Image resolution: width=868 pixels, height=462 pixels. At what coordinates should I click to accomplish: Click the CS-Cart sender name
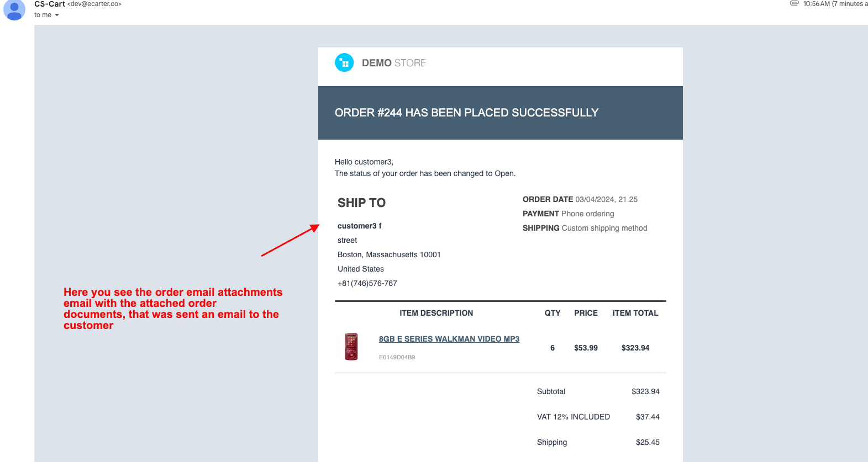click(x=50, y=4)
